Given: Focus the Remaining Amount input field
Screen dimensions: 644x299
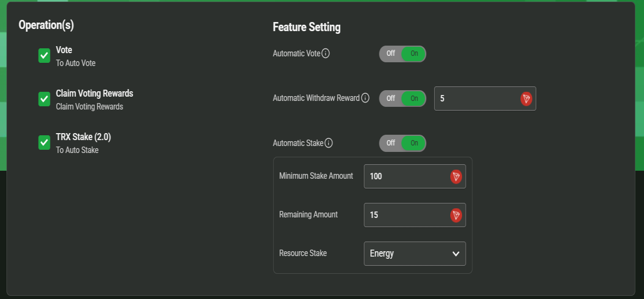Looking at the screenshot, I should click(x=415, y=215).
